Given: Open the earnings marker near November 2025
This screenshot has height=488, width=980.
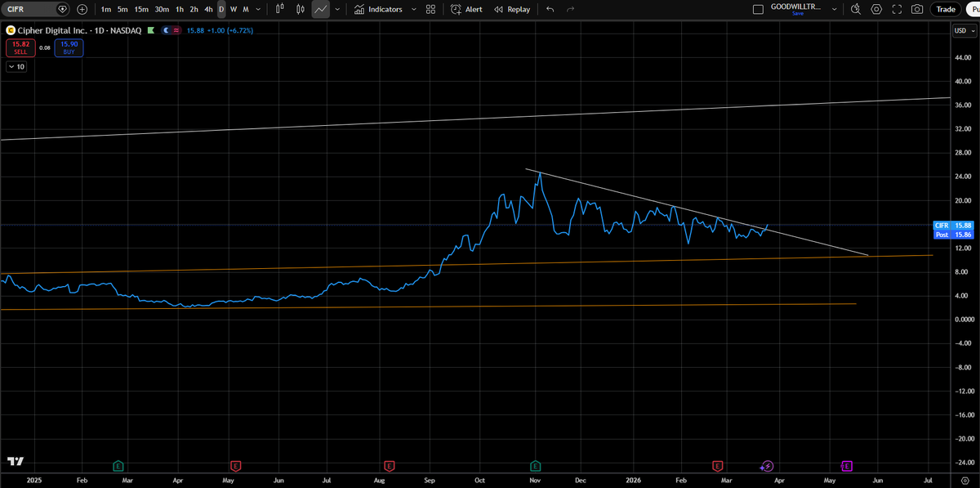Looking at the screenshot, I should [x=536, y=466].
